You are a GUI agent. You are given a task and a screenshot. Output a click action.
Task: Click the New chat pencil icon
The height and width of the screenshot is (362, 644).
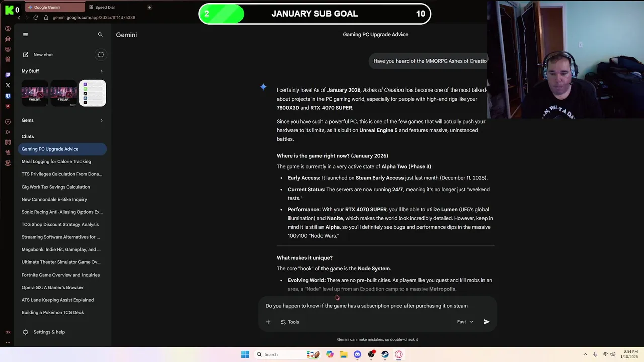pyautogui.click(x=25, y=55)
